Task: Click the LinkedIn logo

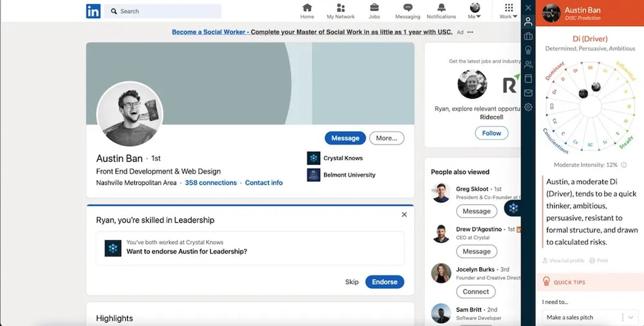Action: point(93,11)
